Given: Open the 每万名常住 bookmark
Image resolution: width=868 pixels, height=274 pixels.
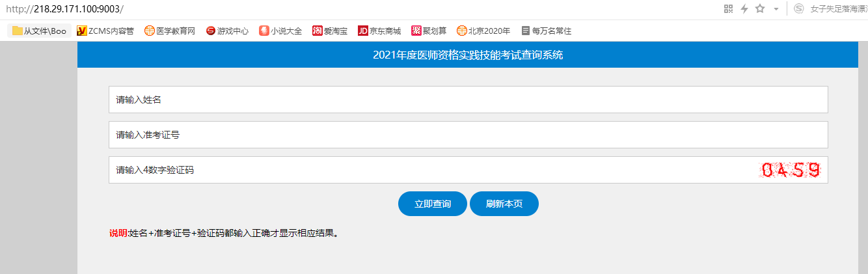Looking at the screenshot, I should point(546,31).
